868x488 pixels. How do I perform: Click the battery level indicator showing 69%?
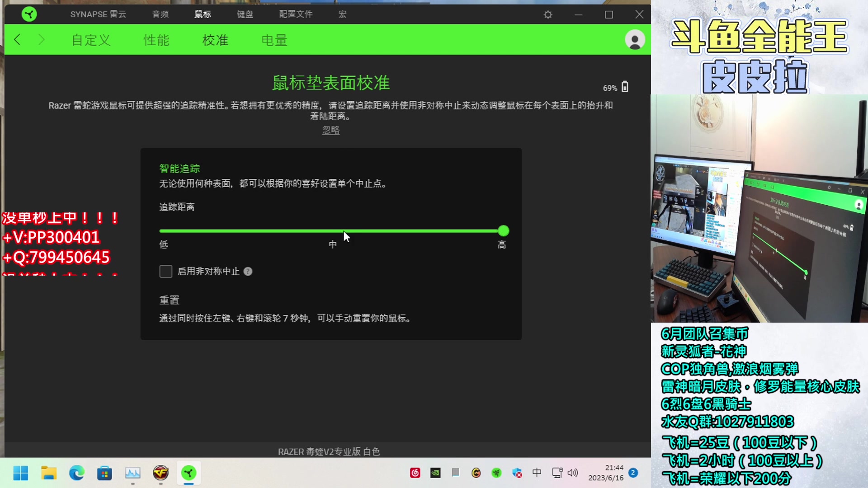coord(616,87)
